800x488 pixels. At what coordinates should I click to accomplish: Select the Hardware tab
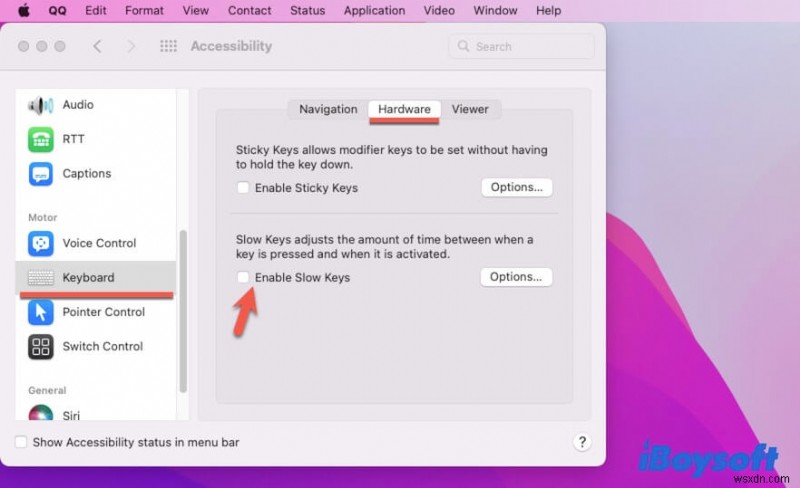(x=404, y=109)
